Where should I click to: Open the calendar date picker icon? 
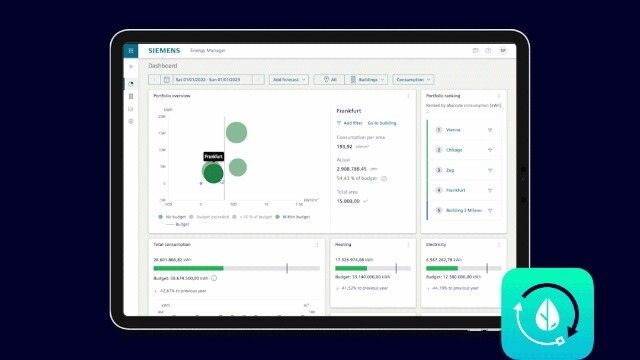point(167,80)
